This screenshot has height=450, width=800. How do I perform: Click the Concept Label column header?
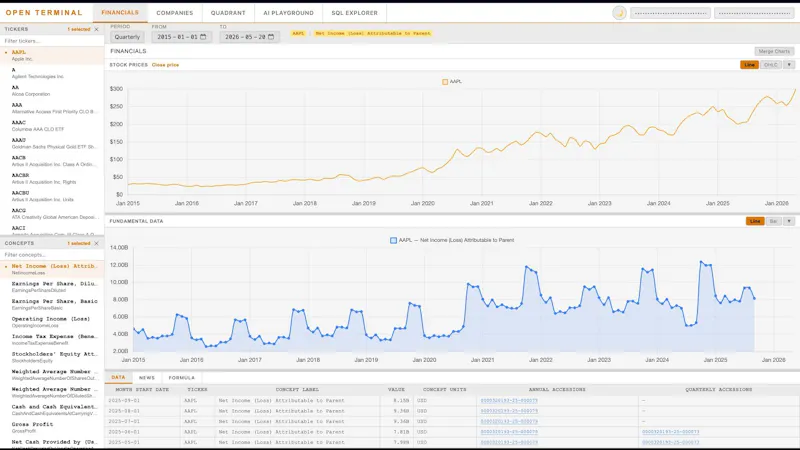(x=297, y=389)
